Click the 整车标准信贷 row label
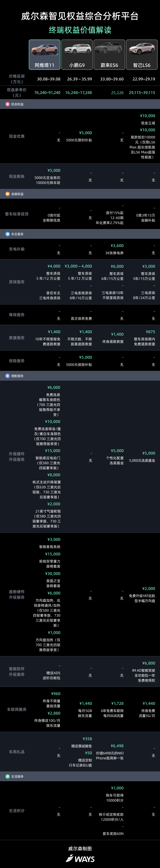This screenshot has width=160, height=868. tap(17, 214)
